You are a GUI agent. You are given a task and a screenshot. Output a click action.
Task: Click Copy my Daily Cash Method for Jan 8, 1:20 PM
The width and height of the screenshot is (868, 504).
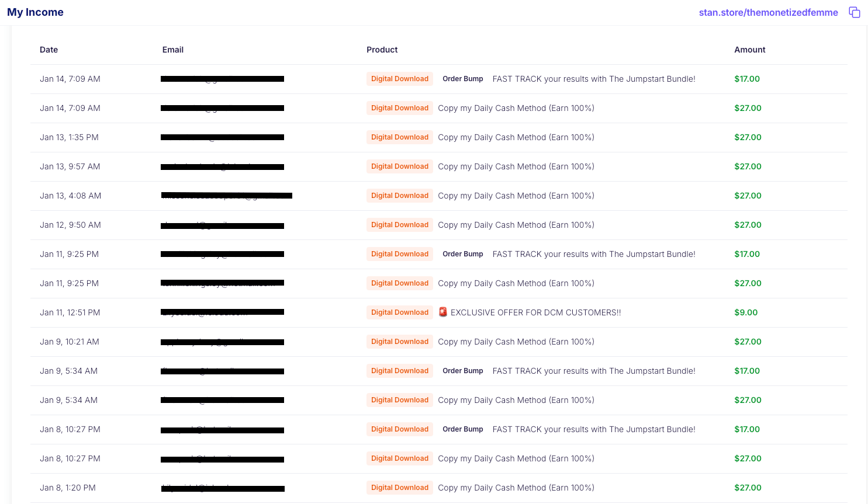click(516, 488)
